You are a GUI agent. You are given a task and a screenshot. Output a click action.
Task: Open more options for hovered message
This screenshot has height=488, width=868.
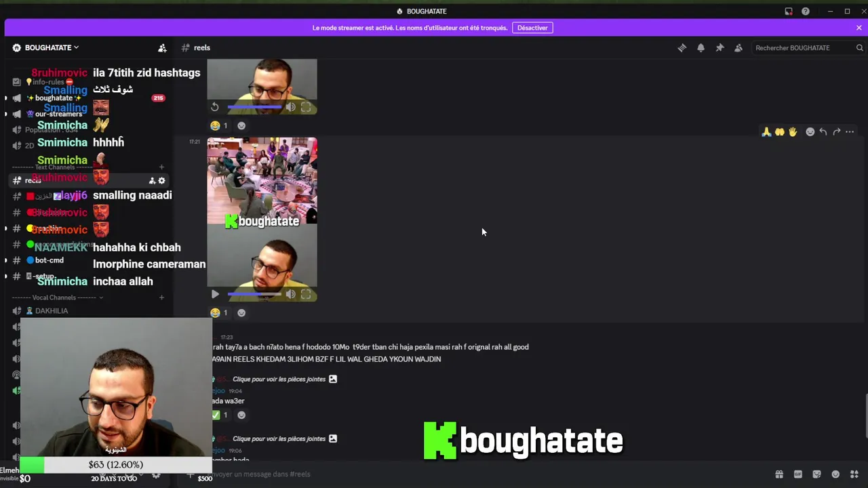click(849, 132)
